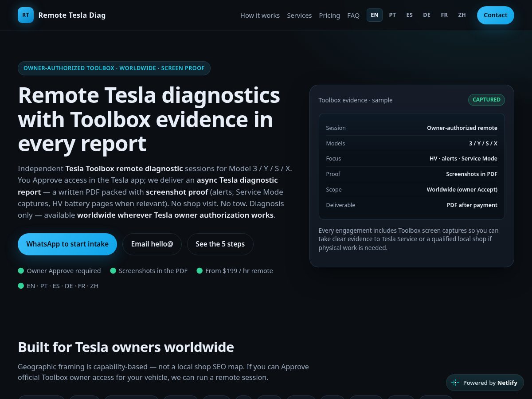Screen dimensions: 532x399
Task: Open the Services nav link
Action: [299, 15]
